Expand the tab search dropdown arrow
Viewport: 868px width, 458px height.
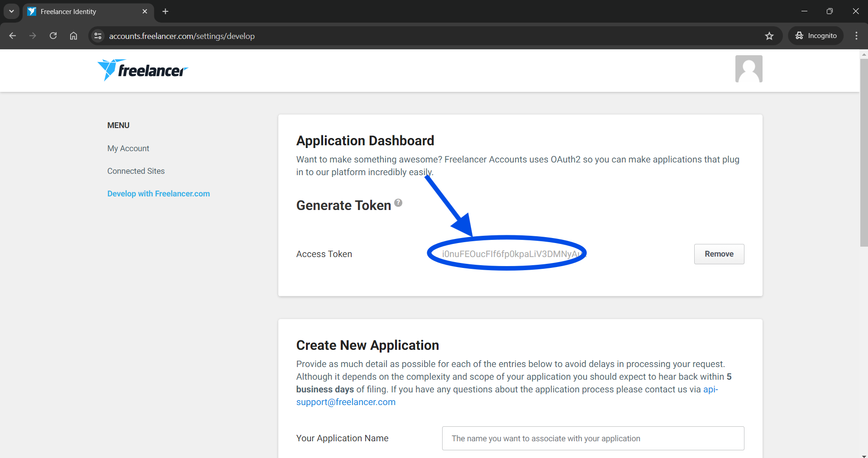(x=11, y=11)
